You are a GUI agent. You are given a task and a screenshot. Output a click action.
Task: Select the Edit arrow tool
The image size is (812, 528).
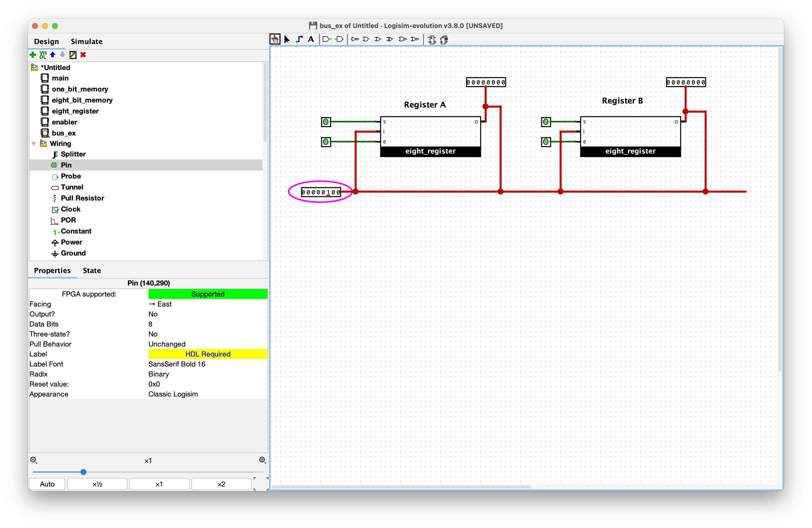(287, 39)
